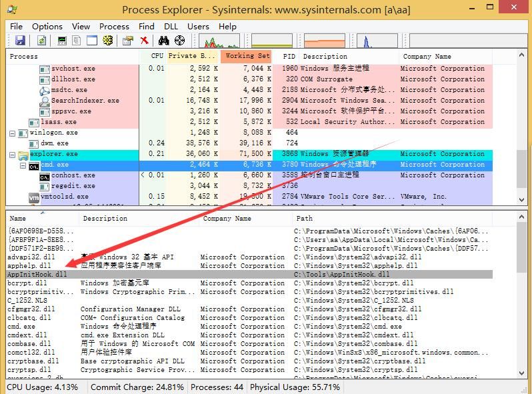
Task: Open the Users menu
Action: [198, 27]
